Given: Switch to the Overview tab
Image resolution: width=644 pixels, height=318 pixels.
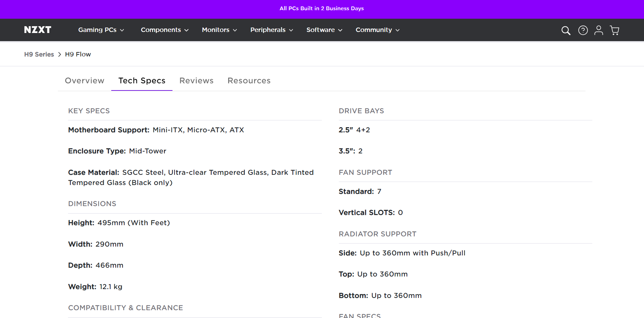Looking at the screenshot, I should [85, 81].
